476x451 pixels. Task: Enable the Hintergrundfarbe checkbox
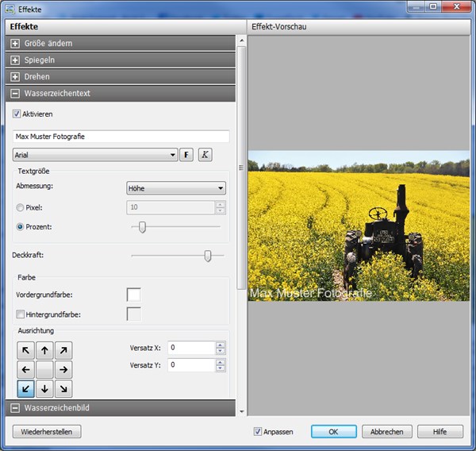[20, 314]
